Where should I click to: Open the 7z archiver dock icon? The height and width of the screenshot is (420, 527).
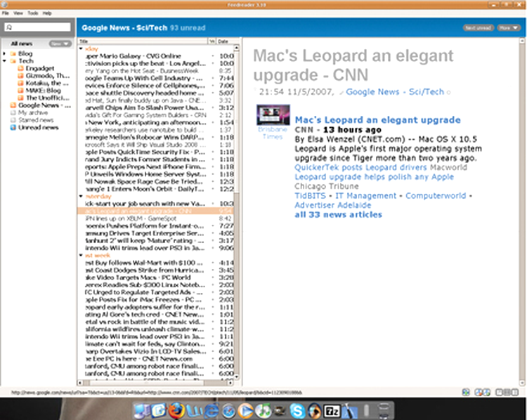point(332,411)
